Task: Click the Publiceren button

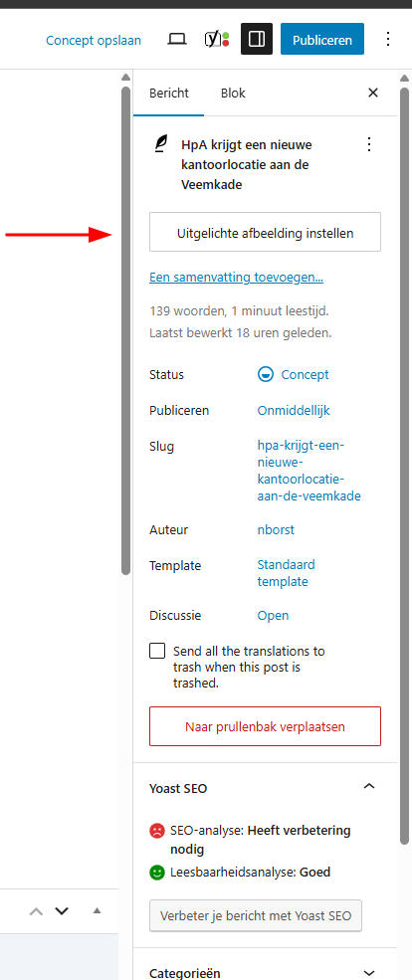Action: [322, 40]
